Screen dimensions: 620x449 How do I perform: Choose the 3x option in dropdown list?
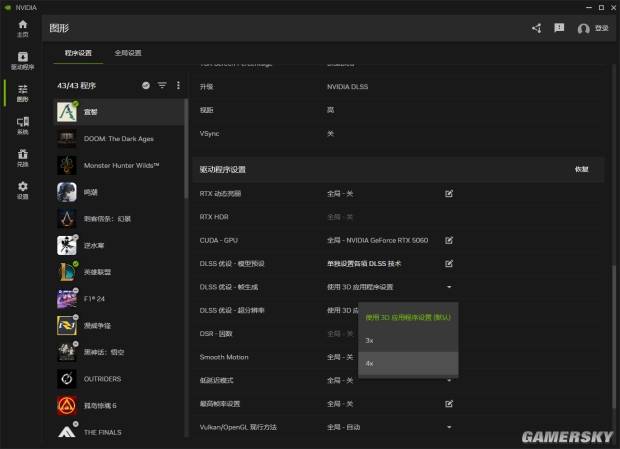tap(408, 340)
